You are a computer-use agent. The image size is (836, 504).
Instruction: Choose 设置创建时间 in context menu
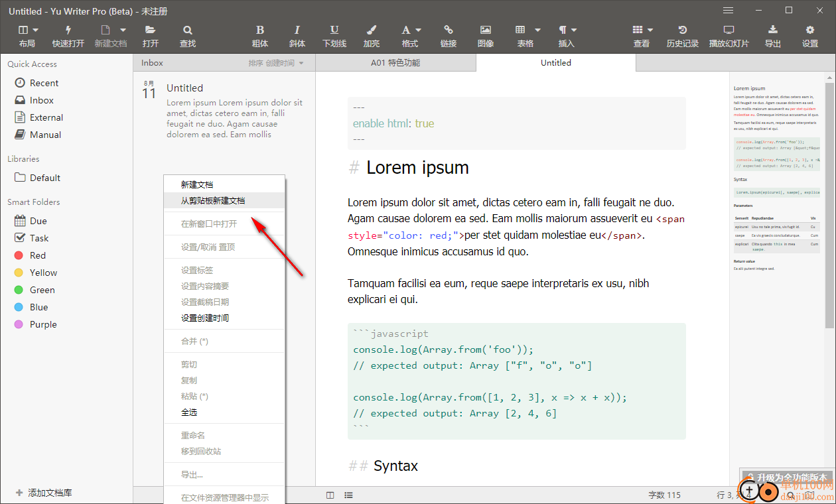point(224,318)
